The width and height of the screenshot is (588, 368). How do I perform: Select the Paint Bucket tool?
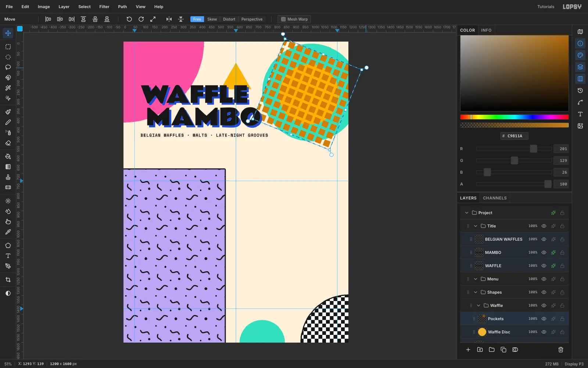[8, 156]
